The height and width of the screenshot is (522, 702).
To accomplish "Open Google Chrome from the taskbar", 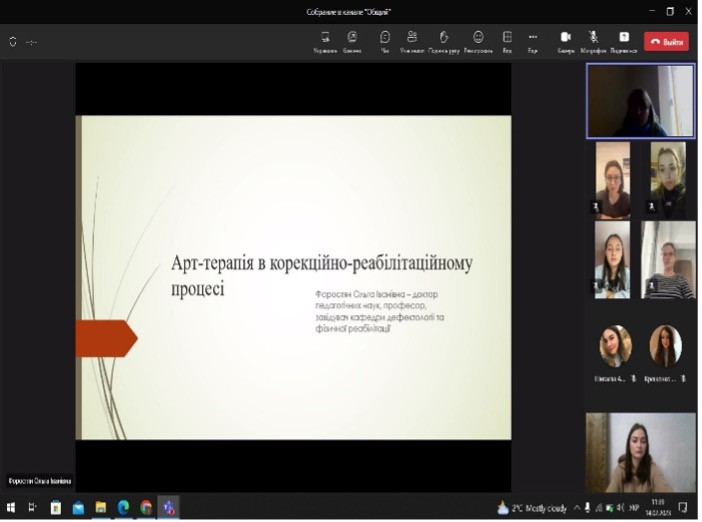I will point(146,507).
